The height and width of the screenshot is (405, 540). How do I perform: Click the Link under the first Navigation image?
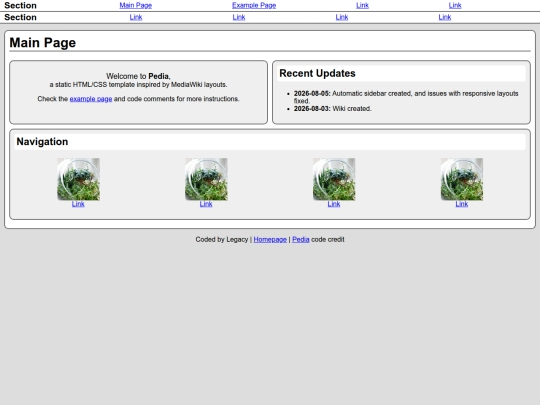tap(78, 204)
